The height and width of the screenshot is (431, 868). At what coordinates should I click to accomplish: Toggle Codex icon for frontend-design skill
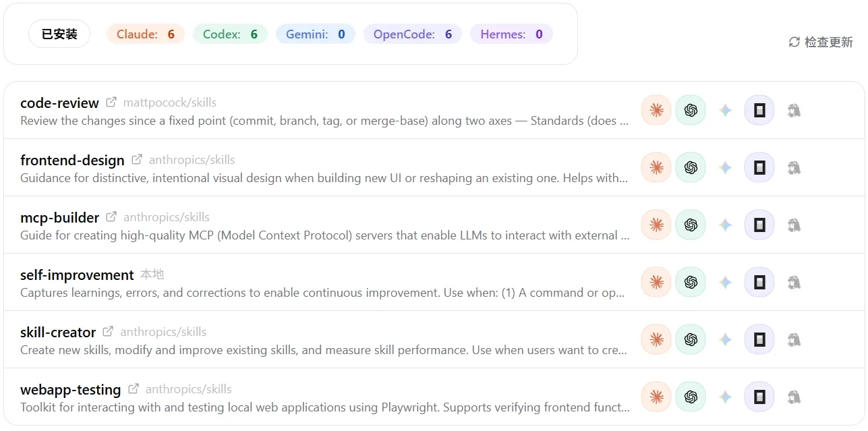(691, 167)
